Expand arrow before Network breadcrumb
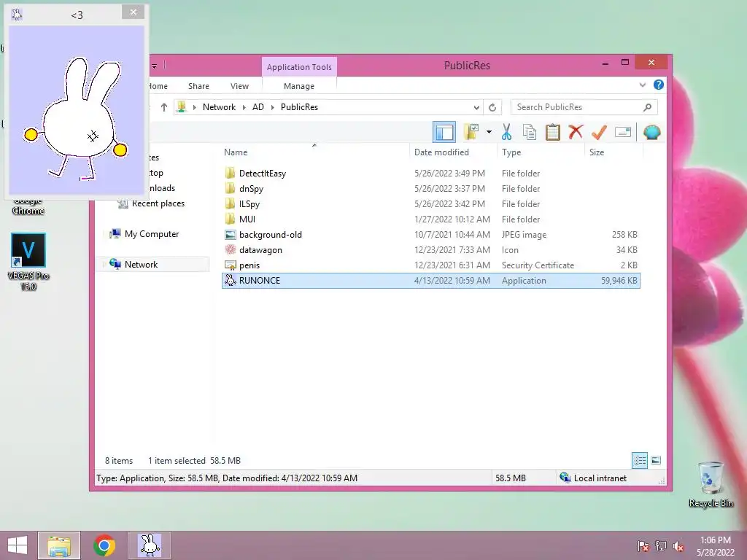 click(194, 107)
